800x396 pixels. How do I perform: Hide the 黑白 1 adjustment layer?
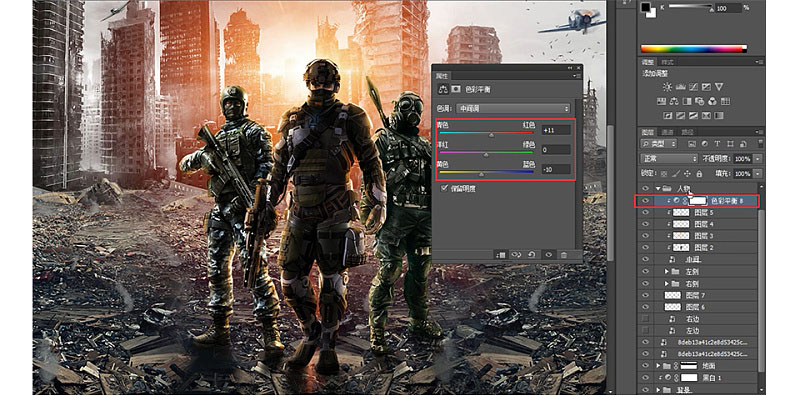[645, 378]
